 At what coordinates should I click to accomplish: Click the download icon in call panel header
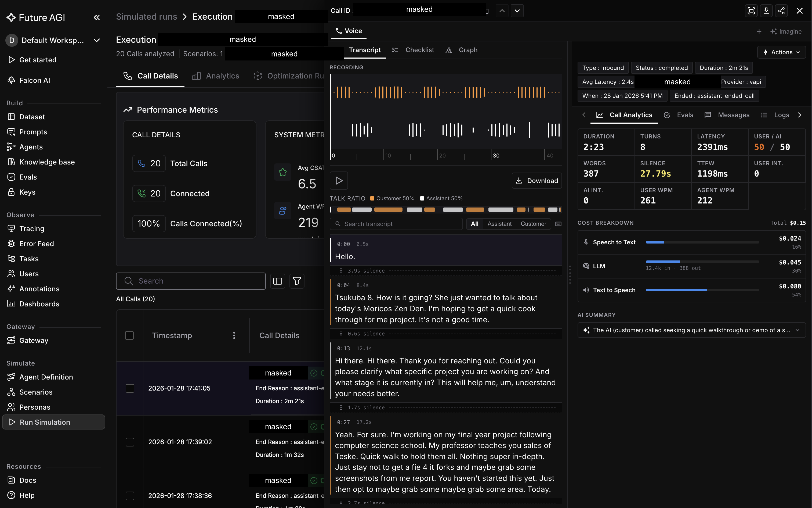(766, 11)
